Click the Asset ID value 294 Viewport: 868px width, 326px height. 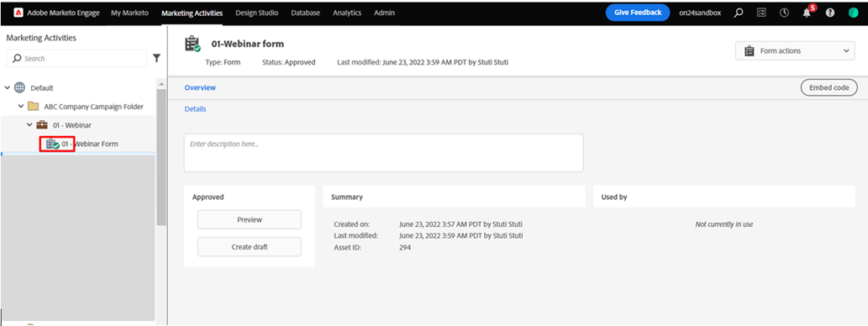(x=405, y=247)
